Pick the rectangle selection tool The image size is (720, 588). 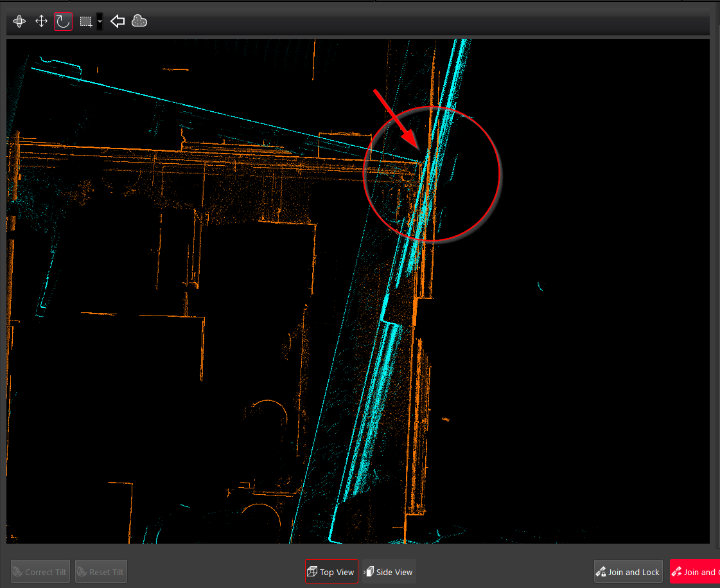(x=85, y=21)
